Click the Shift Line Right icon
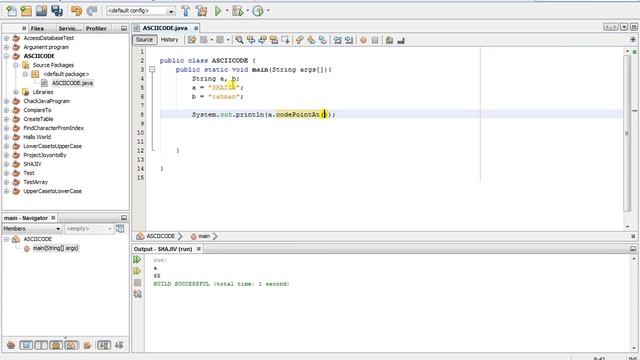 (349, 40)
